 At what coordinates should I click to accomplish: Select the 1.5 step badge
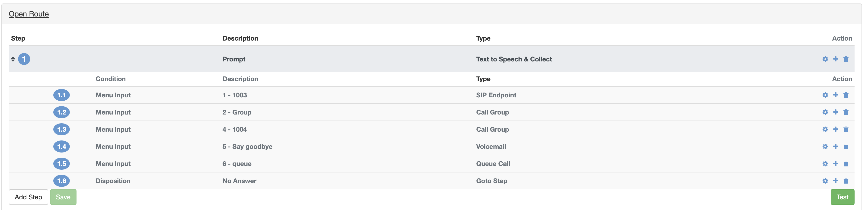(x=62, y=164)
